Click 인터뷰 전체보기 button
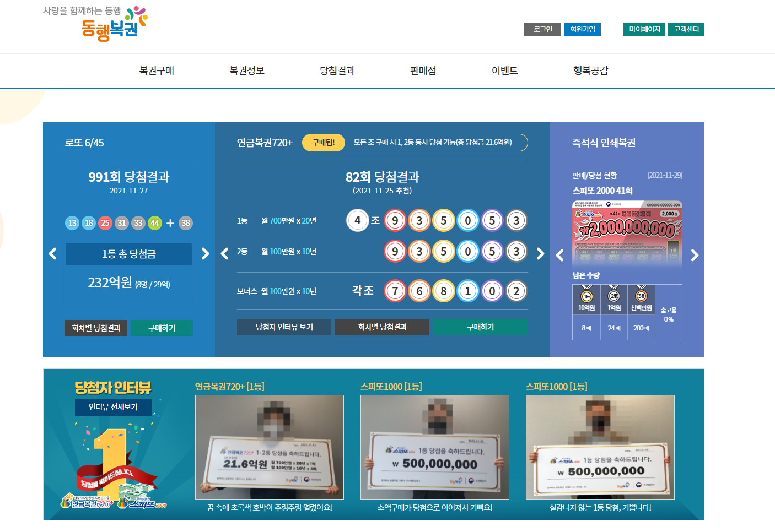 [113, 407]
